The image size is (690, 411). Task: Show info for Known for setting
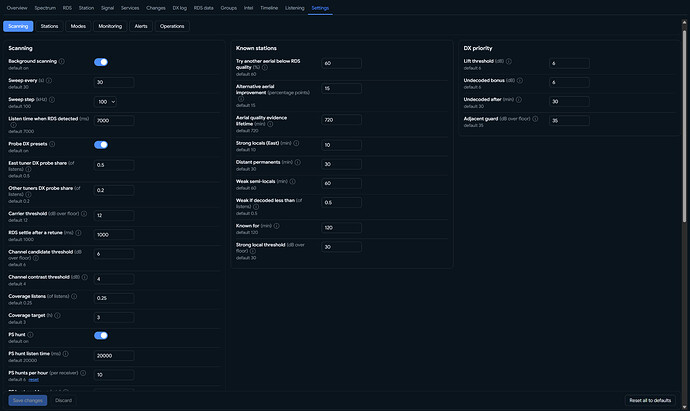click(x=276, y=226)
